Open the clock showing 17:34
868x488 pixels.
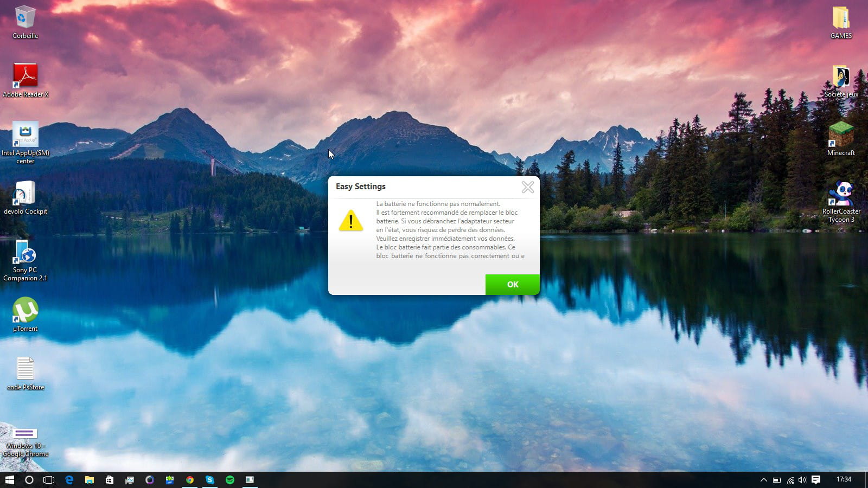(x=844, y=479)
